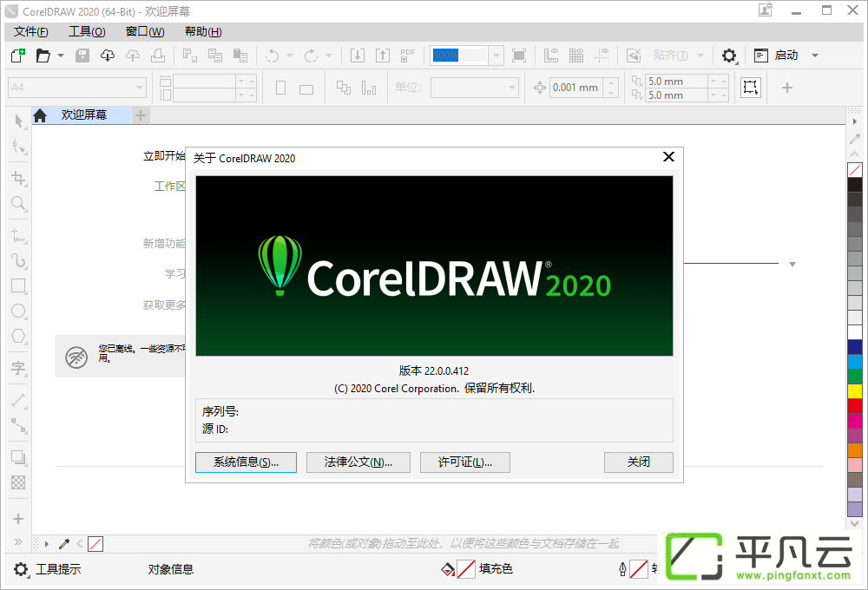Select the Shape tool in toolbox
This screenshot has height=590, width=868.
pyautogui.click(x=18, y=147)
